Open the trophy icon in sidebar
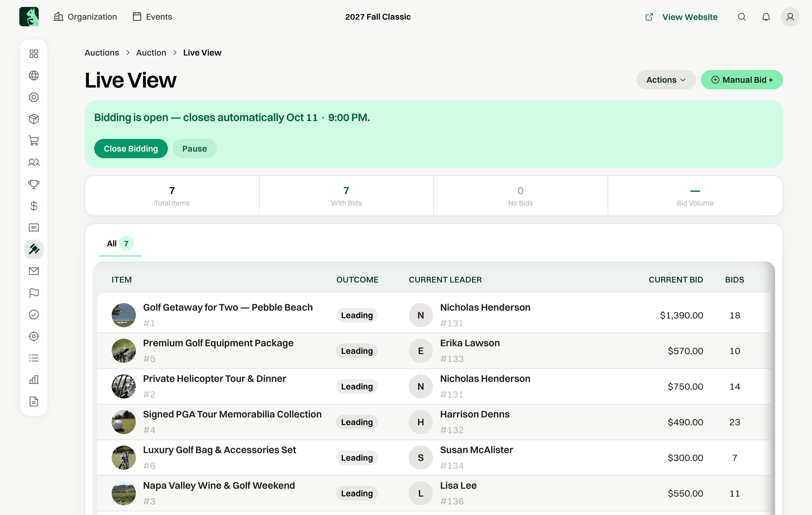The height and width of the screenshot is (515, 812). click(x=34, y=184)
